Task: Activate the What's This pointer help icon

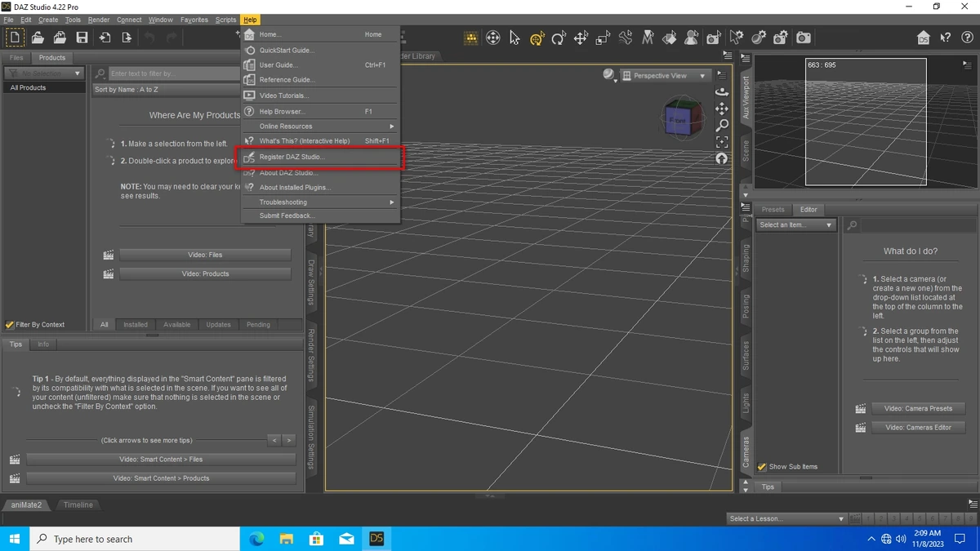Action: tap(946, 38)
